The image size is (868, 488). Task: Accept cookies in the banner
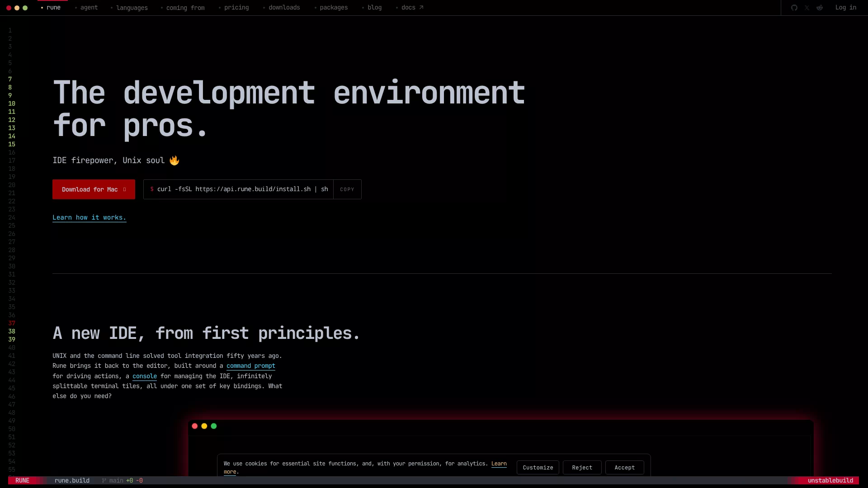tap(625, 468)
